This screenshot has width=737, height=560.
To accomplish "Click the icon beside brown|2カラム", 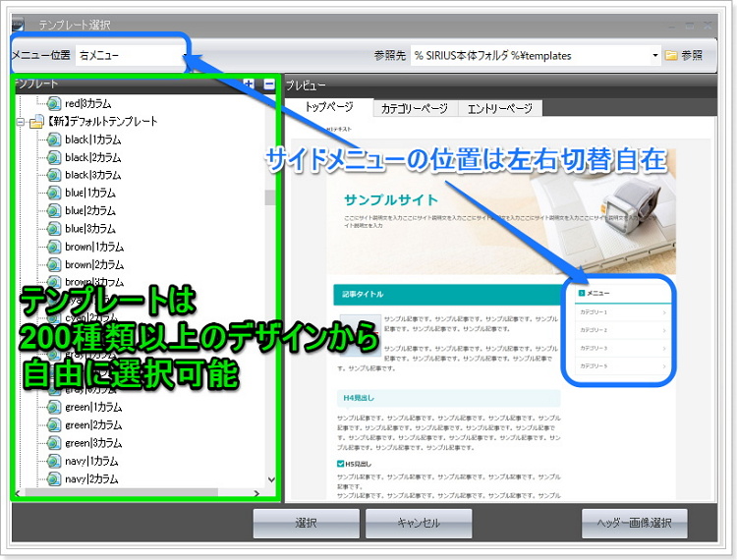I will point(54,264).
